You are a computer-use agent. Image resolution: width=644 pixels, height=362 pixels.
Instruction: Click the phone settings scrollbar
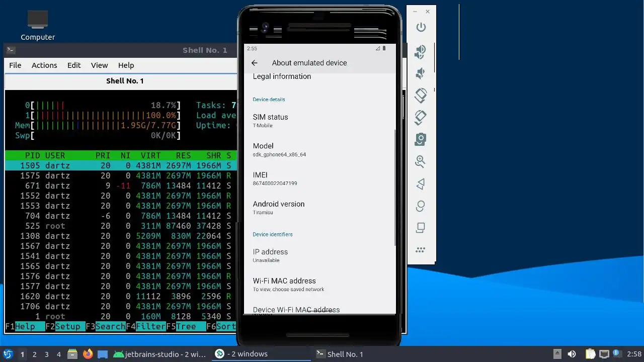[x=395, y=188]
